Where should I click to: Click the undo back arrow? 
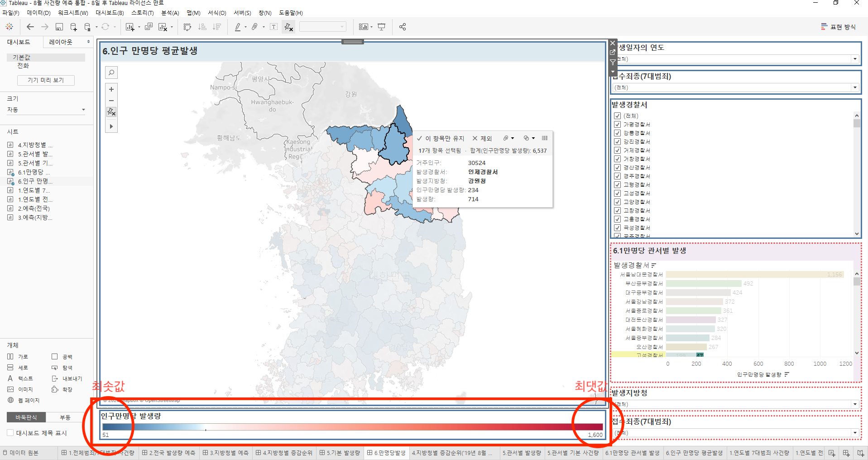tap(30, 27)
